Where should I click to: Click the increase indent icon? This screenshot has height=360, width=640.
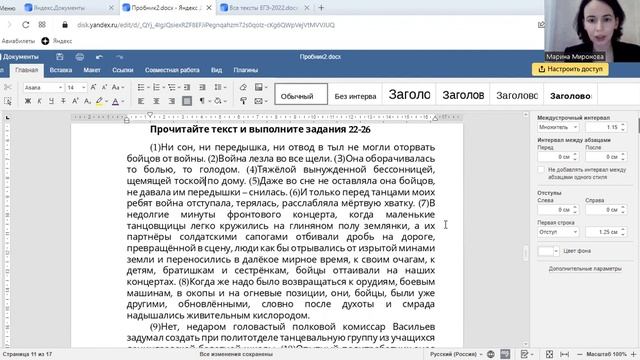pyautogui.click(x=202, y=87)
